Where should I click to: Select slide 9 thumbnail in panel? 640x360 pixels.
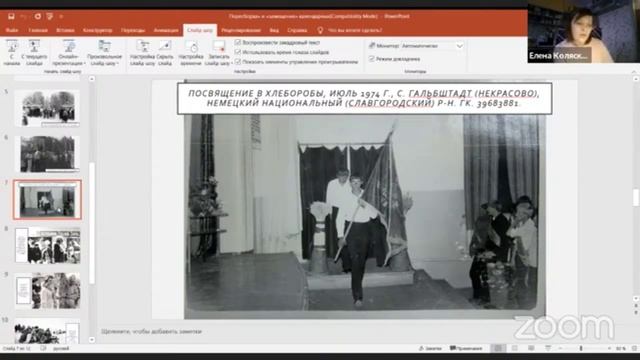[x=47, y=291]
